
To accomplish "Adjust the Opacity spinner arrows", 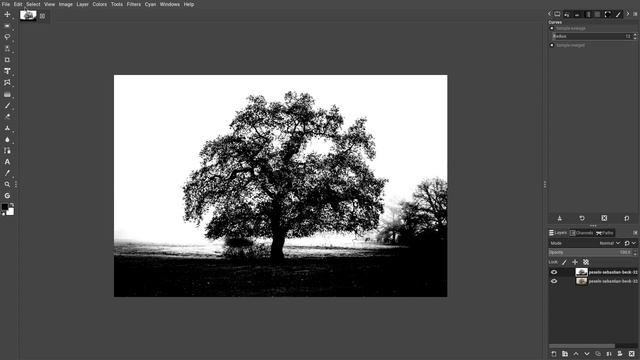I will (635, 253).
